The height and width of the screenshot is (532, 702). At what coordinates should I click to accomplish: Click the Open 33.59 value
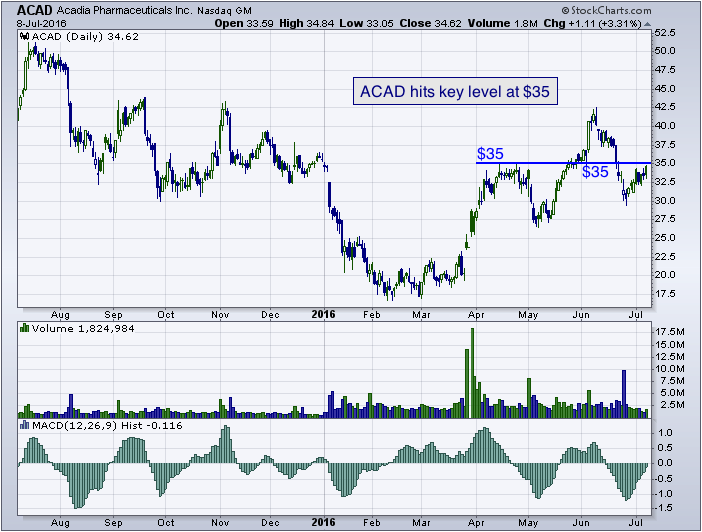[244, 23]
